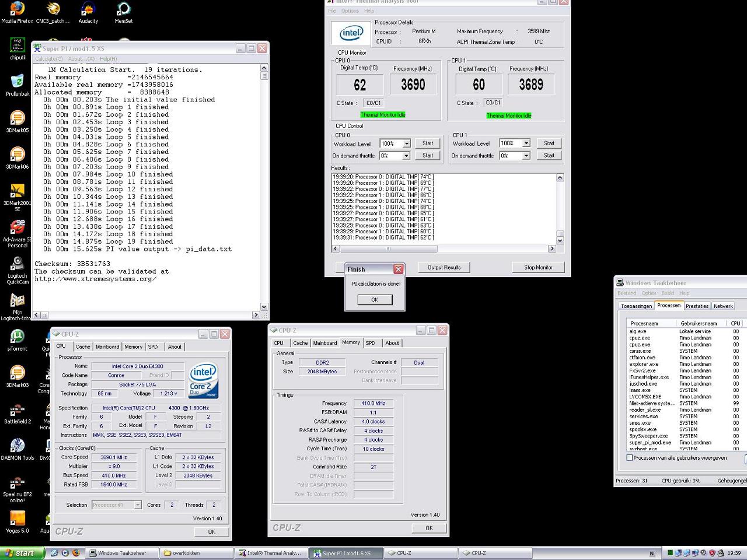
Task: Switch to SPD tab in Memory CPU-Z window
Action: (370, 343)
